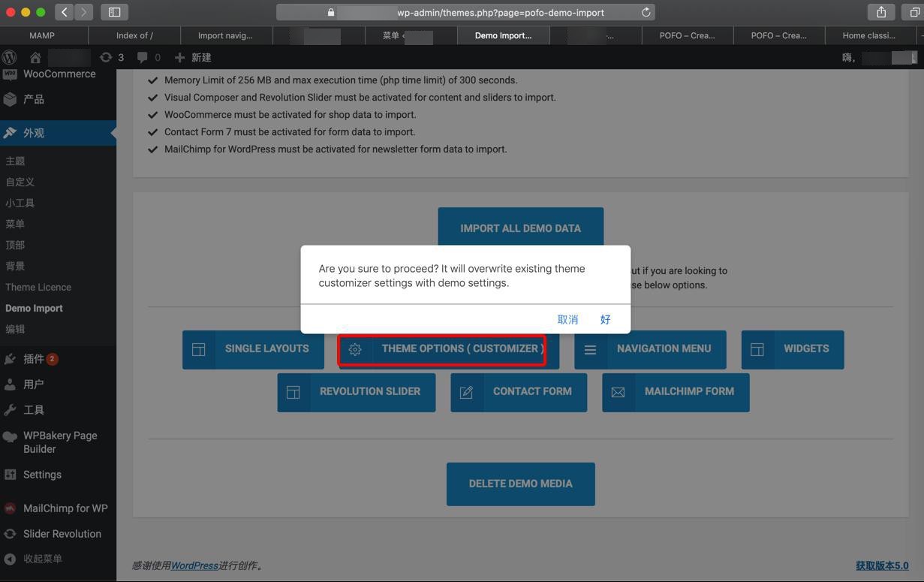
Task: Open the 产品 sidebar menu
Action: [58, 99]
